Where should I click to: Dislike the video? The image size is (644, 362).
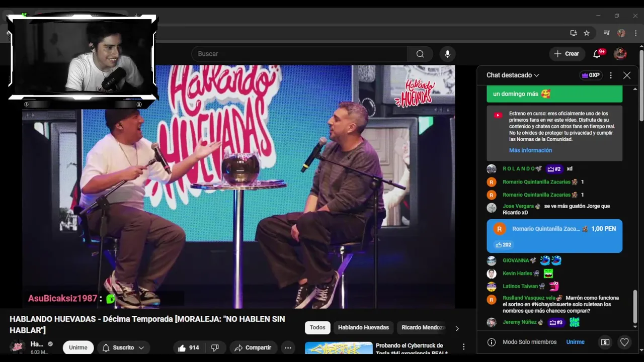click(215, 348)
